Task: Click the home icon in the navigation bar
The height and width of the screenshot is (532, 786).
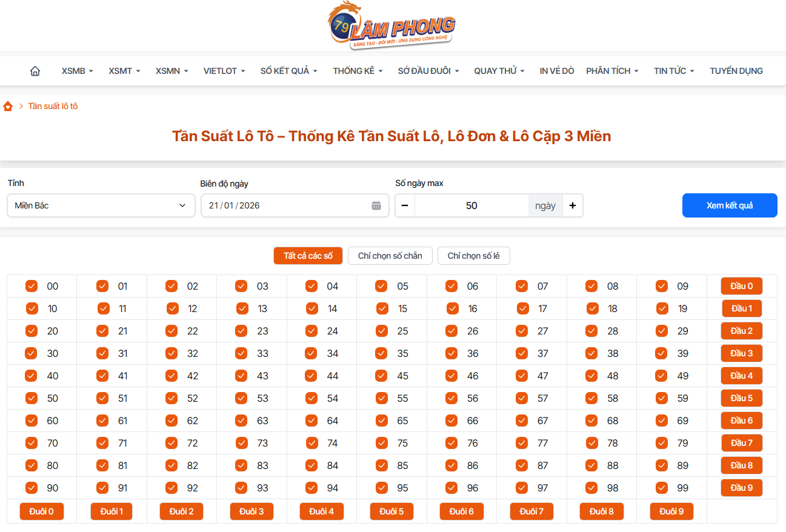Action: click(x=35, y=70)
